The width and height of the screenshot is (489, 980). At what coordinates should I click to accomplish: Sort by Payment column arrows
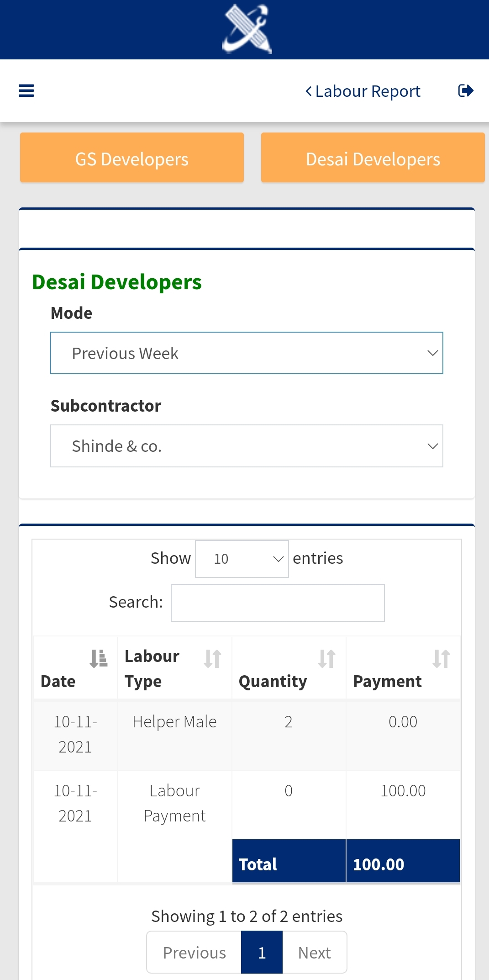point(441,659)
